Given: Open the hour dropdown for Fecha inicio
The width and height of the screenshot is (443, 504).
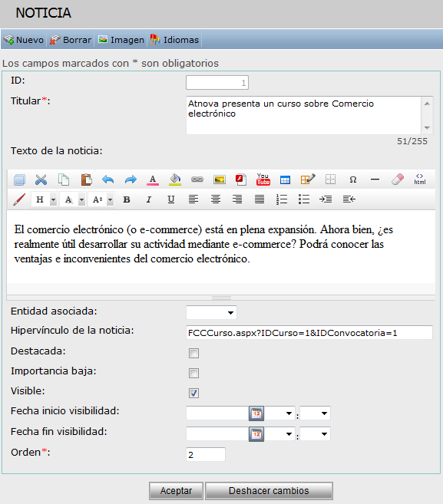Looking at the screenshot, I should coord(280,413).
